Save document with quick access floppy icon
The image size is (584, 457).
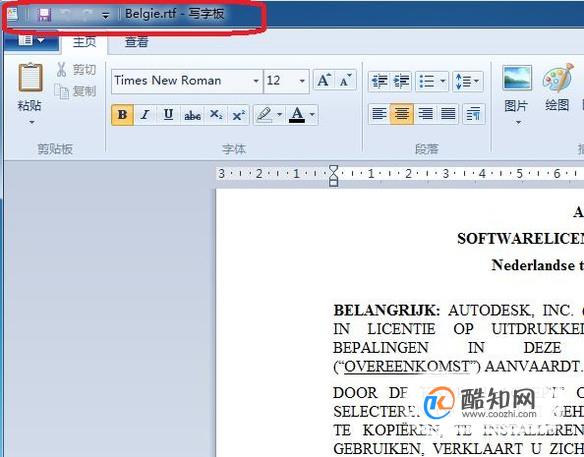pos(44,15)
